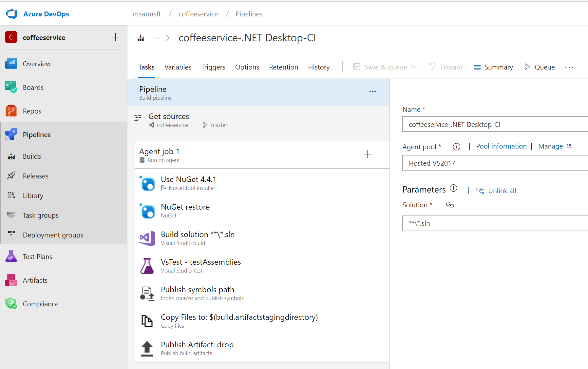
Task: Select Publish Artifact: drop task
Action: [x=262, y=348]
